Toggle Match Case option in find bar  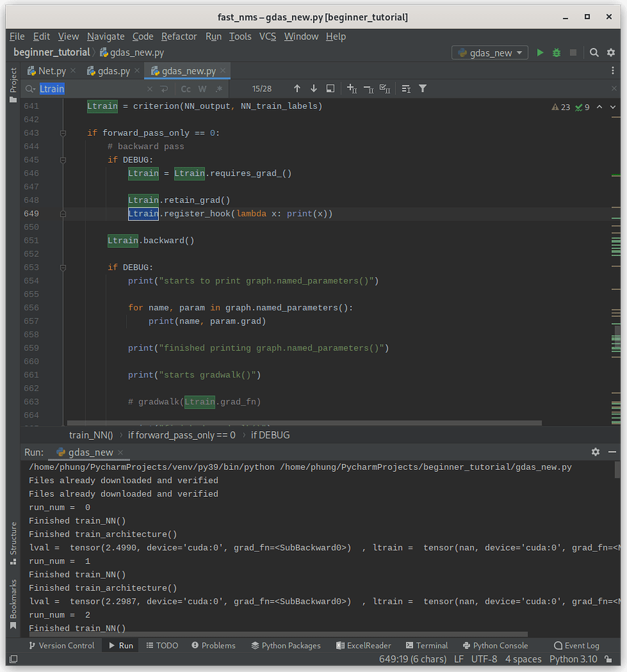click(186, 89)
